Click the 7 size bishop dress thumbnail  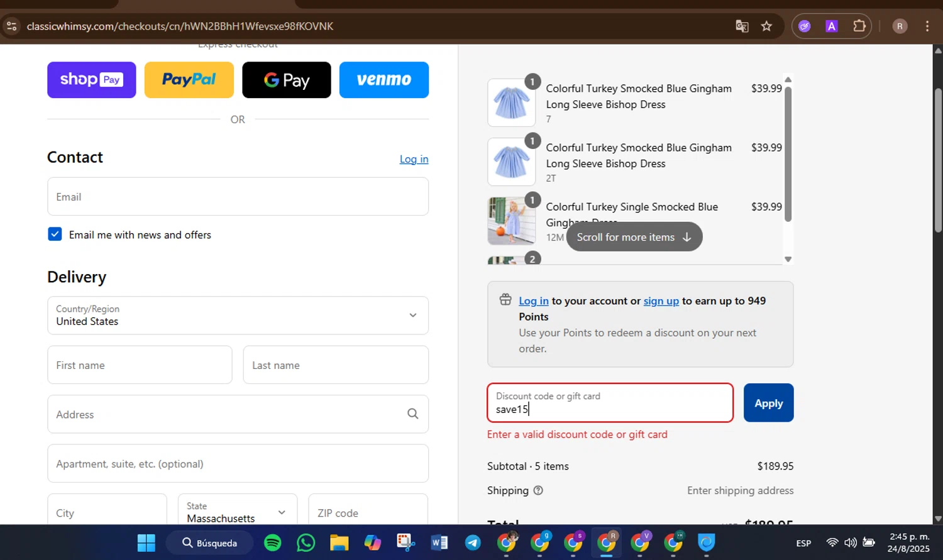point(511,103)
